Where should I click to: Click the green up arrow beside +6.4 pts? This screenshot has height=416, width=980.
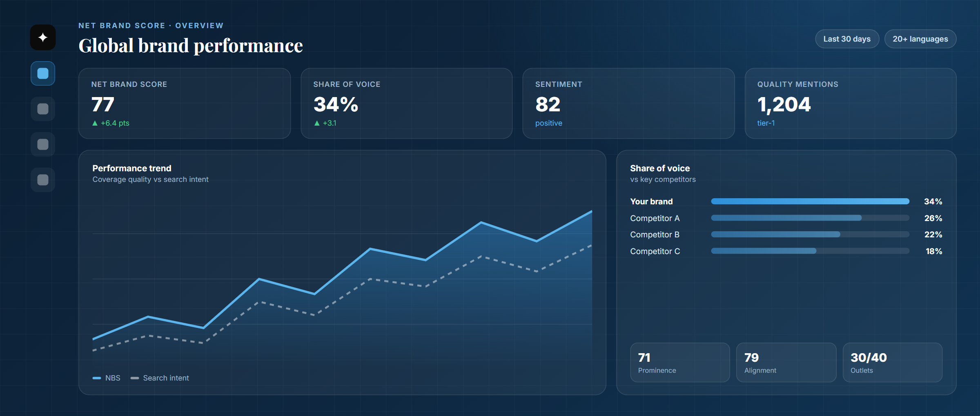(95, 123)
